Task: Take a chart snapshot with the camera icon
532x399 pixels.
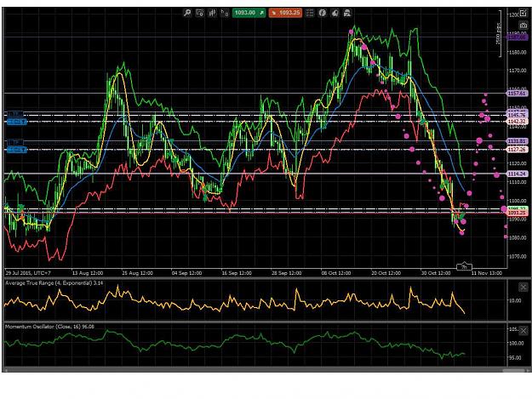Action: click(x=523, y=26)
